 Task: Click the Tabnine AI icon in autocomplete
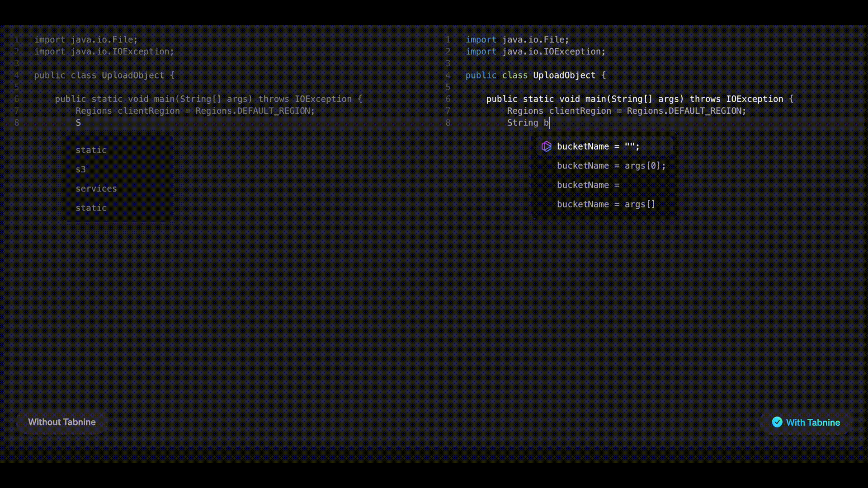(546, 146)
